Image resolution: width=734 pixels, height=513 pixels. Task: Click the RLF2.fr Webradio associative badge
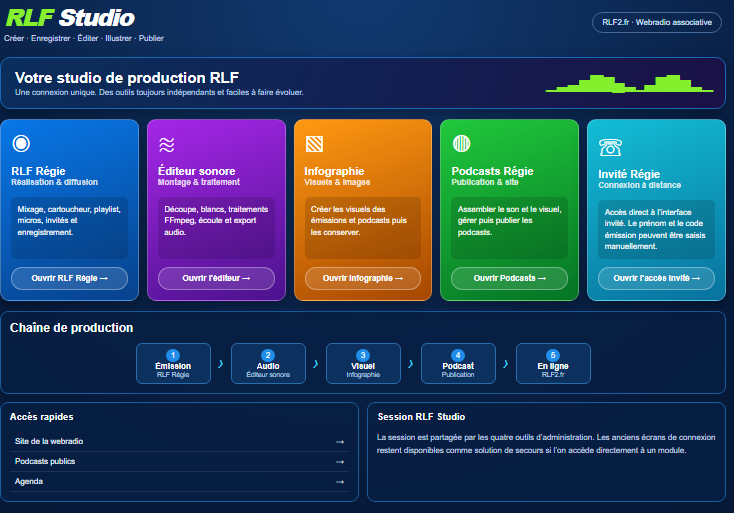point(657,22)
